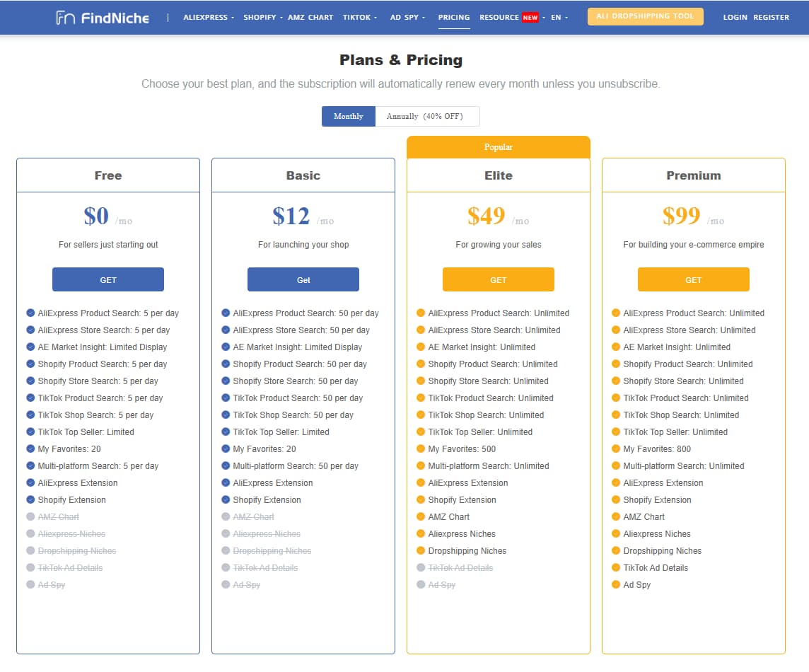This screenshot has width=809, height=672.
Task: Click grey bullet beside struck 'TikTok Ad Details' in Basic
Action: (226, 568)
